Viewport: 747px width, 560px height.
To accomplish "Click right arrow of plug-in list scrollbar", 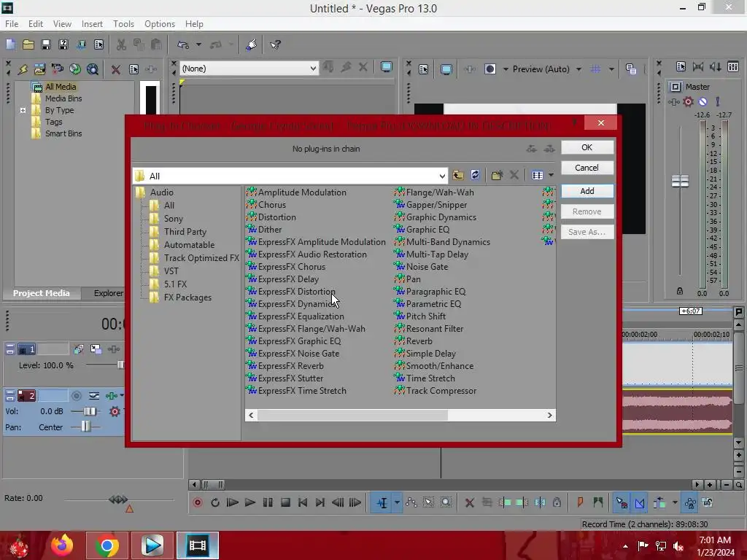I will click(x=549, y=415).
